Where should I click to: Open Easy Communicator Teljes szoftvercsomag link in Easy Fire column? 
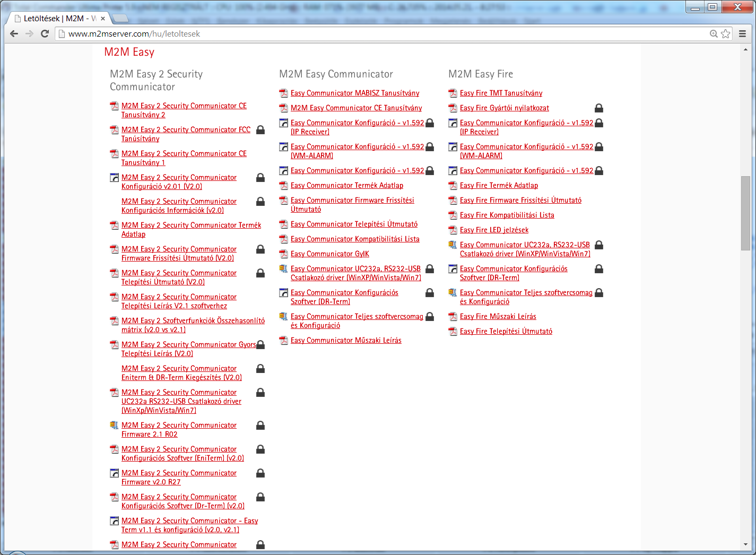pyautogui.click(x=526, y=297)
